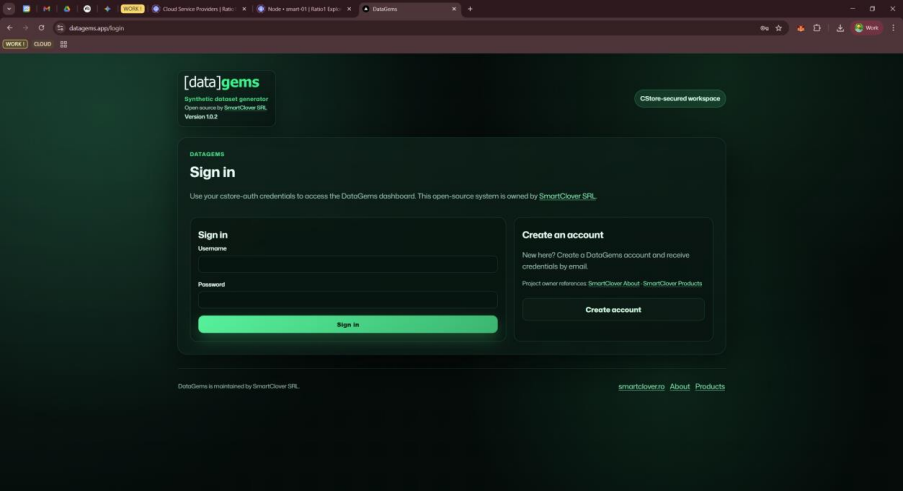Click the CStore-secured workspace badge
Image resolution: width=903 pixels, height=491 pixels.
[x=680, y=98]
